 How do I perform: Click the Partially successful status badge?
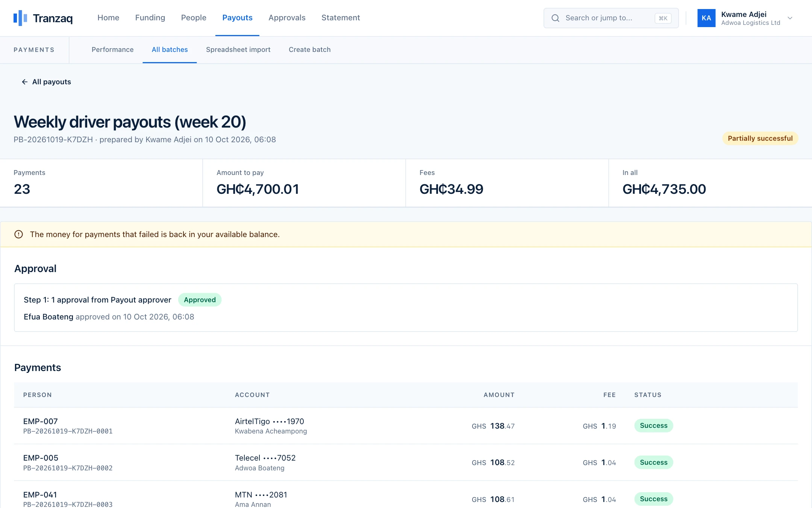pos(760,138)
